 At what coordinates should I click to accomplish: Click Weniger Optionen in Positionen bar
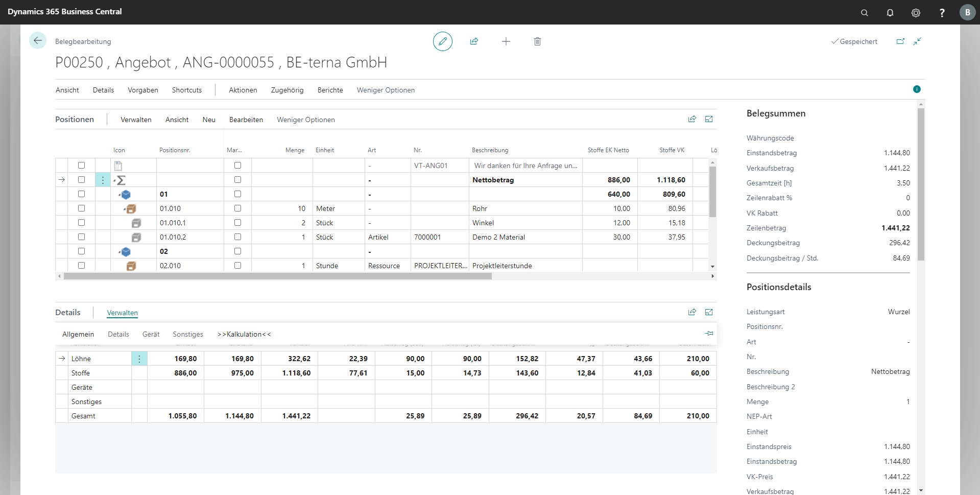[x=305, y=120]
